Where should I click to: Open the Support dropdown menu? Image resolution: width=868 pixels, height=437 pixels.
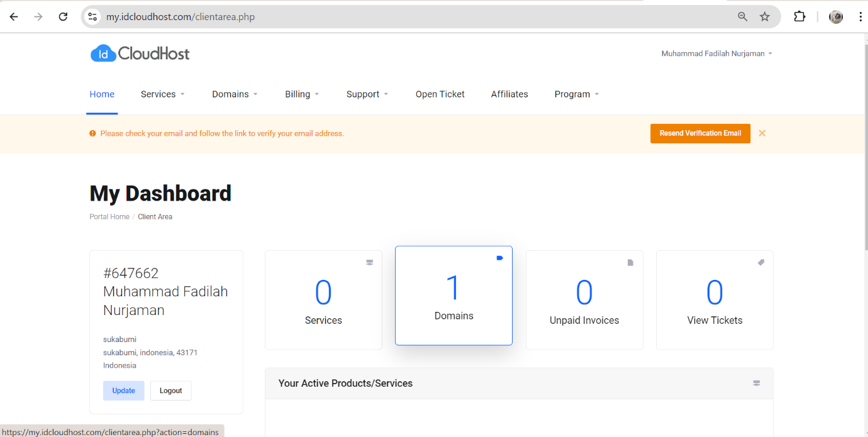tap(368, 94)
